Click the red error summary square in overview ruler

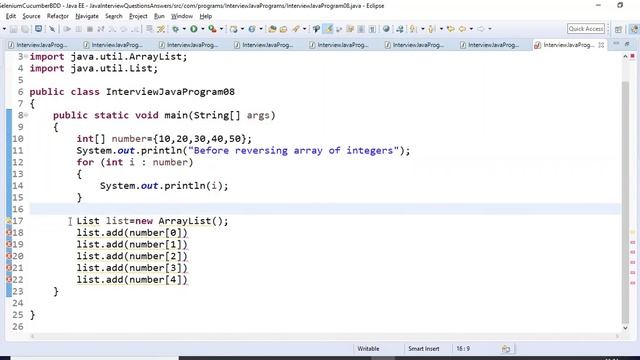click(633, 56)
